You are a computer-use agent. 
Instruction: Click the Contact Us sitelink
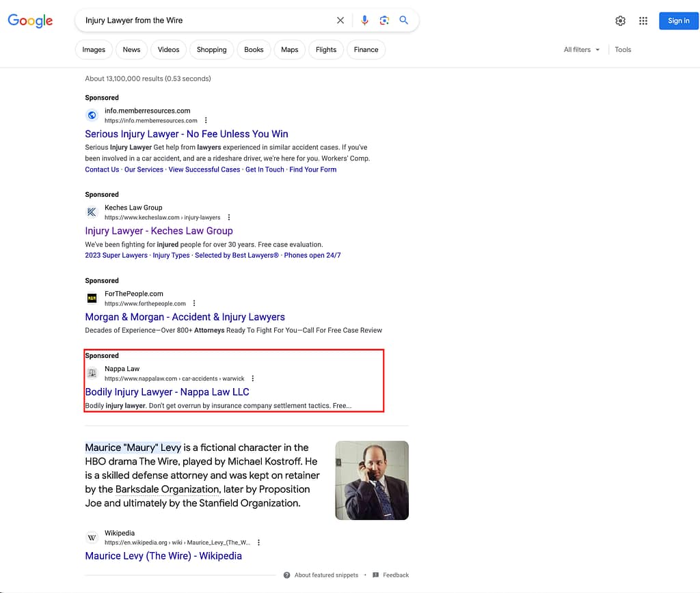[x=103, y=169]
